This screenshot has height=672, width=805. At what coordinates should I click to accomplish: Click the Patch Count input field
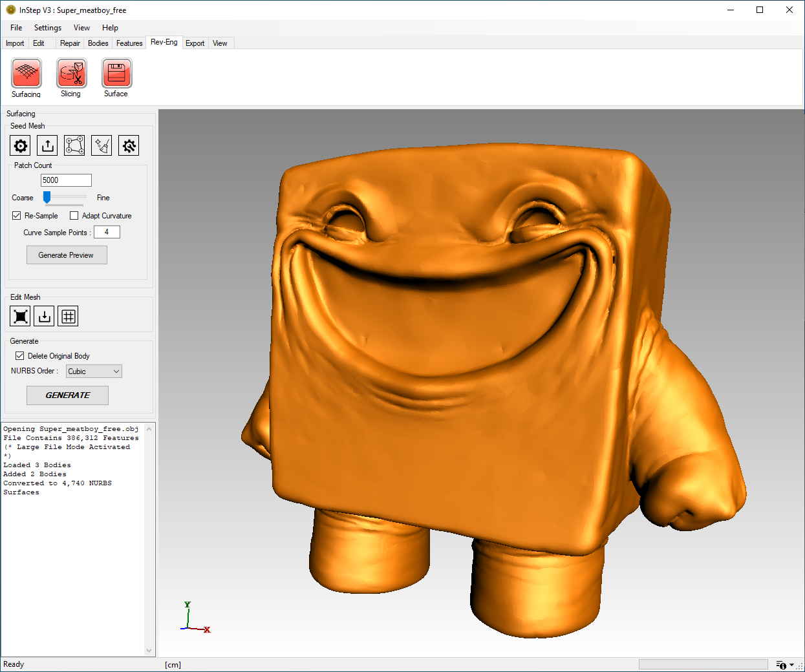pos(66,180)
